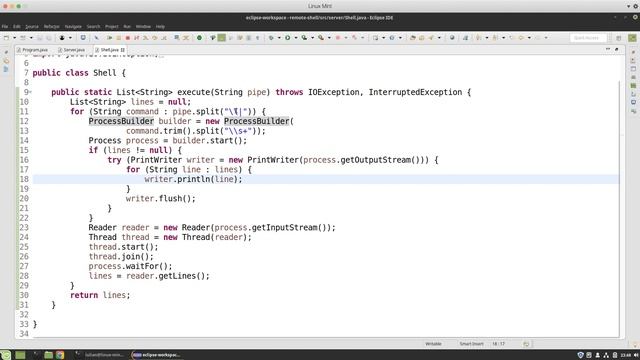This screenshot has width=640, height=360.
Task: Open the Edit menu
Action: 17,27
